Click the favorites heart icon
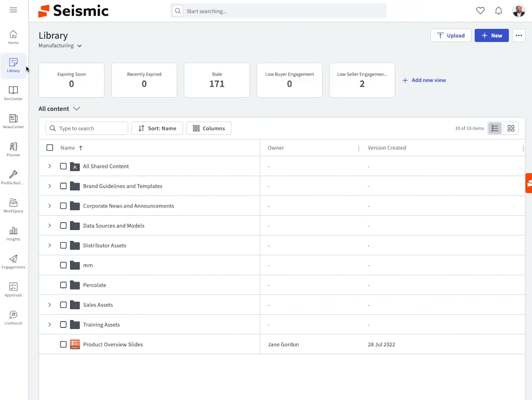The image size is (532, 400). pyautogui.click(x=481, y=10)
